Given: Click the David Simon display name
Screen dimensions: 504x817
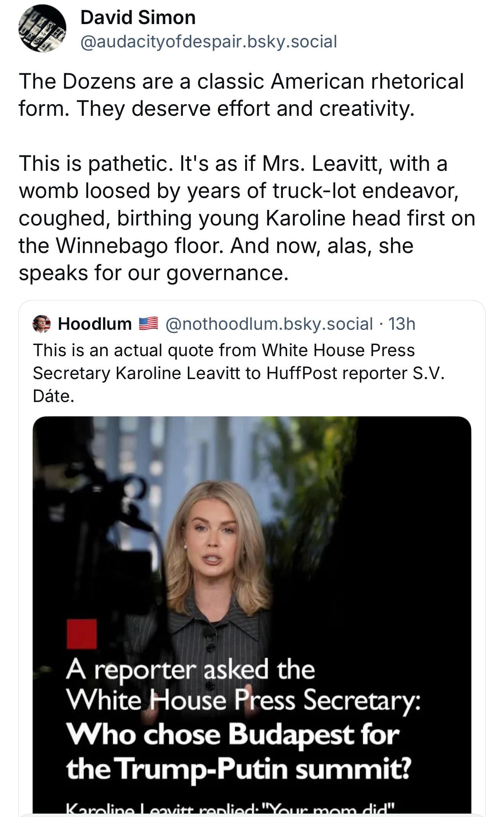Looking at the screenshot, I should pos(138,18).
